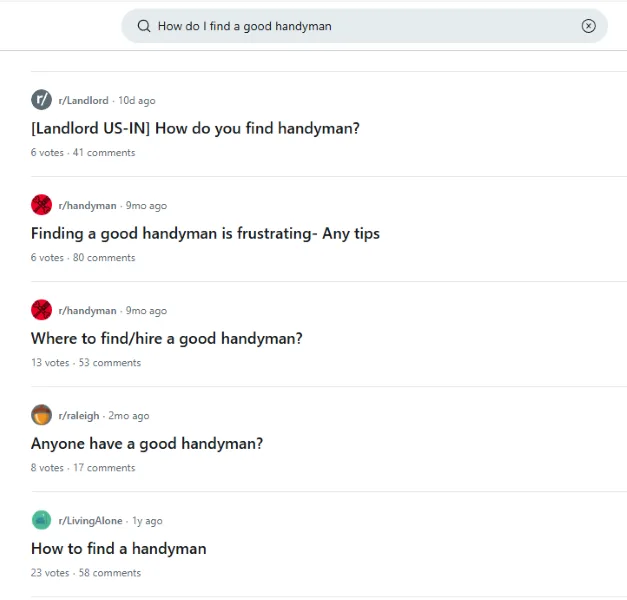Open post How to find a handyman
627x600 pixels.
119,549
